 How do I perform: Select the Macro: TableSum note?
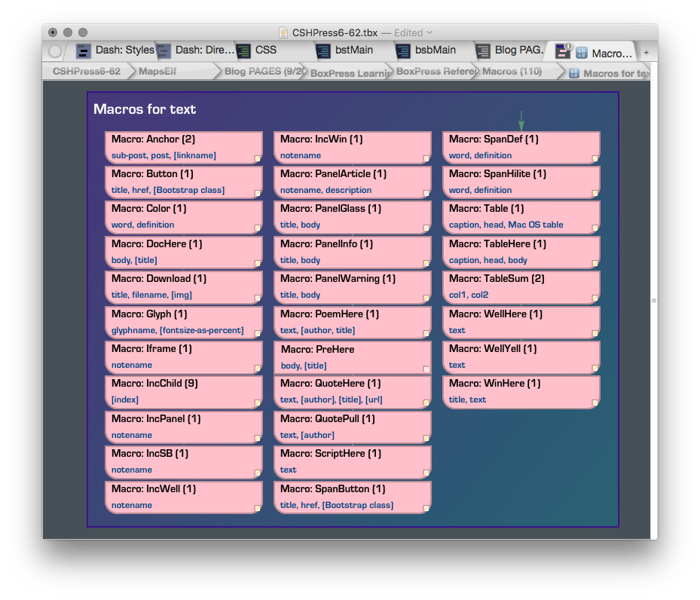coord(521,286)
